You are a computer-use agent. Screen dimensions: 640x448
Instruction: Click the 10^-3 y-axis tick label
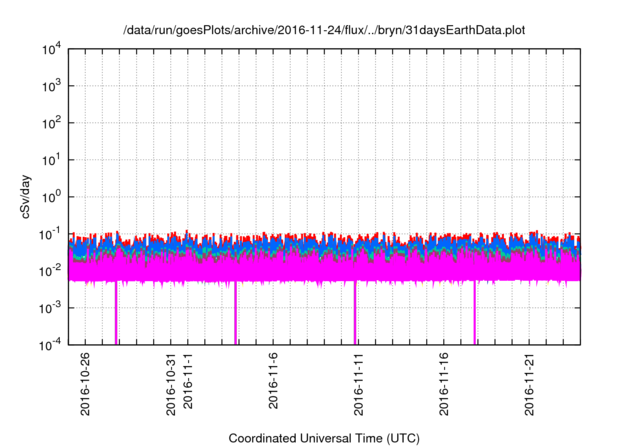(x=51, y=308)
